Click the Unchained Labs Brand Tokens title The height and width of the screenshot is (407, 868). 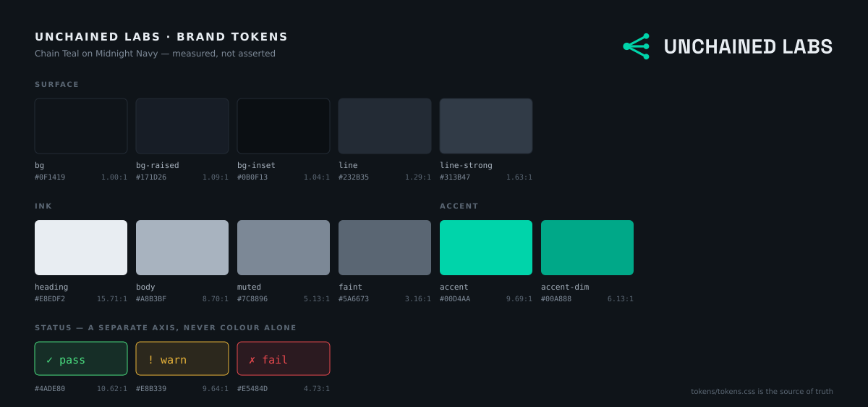click(x=161, y=37)
